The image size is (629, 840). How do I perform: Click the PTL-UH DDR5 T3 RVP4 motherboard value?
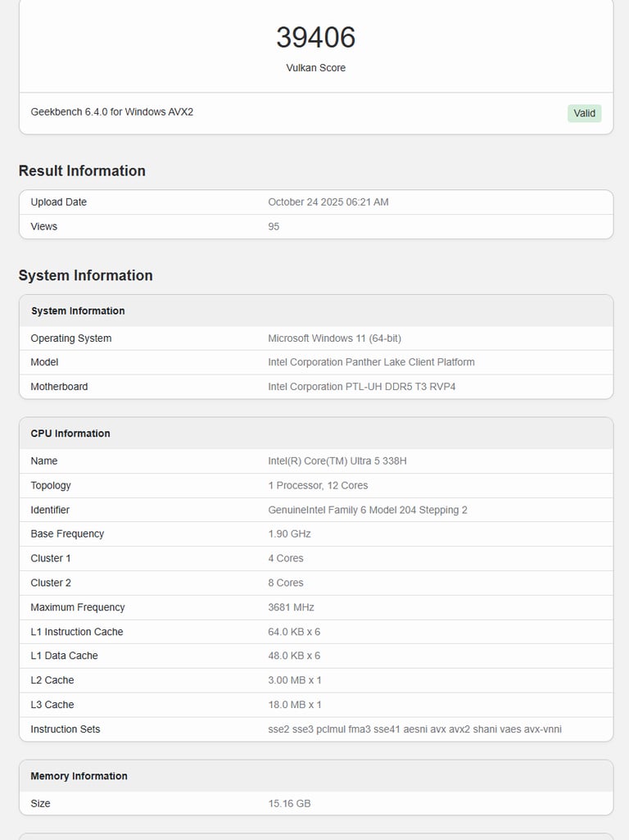(x=361, y=387)
